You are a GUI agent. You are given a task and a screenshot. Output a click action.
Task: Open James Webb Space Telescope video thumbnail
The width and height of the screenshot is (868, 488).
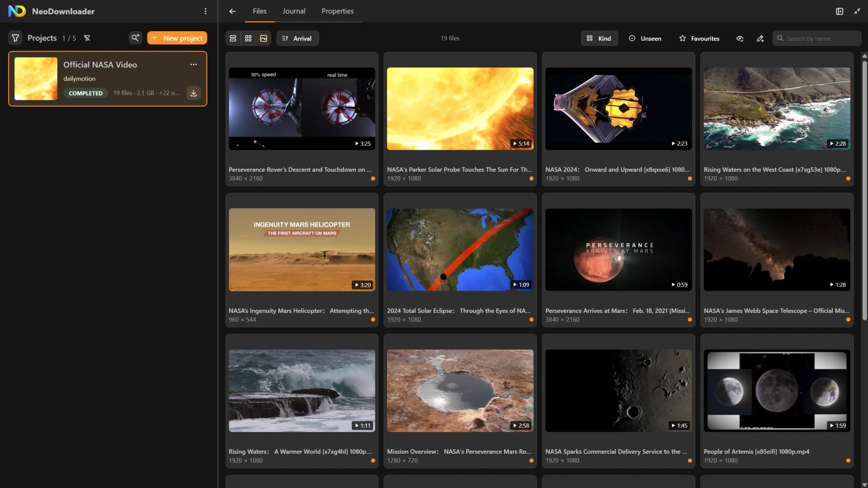point(777,250)
